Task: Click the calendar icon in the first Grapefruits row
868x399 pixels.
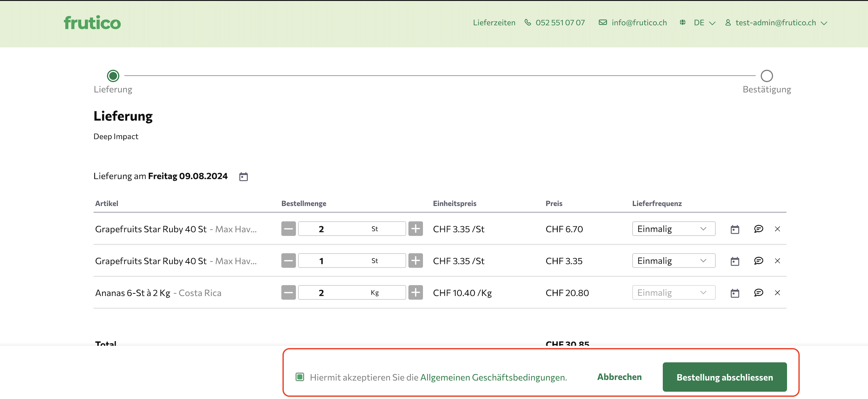Action: pos(735,229)
